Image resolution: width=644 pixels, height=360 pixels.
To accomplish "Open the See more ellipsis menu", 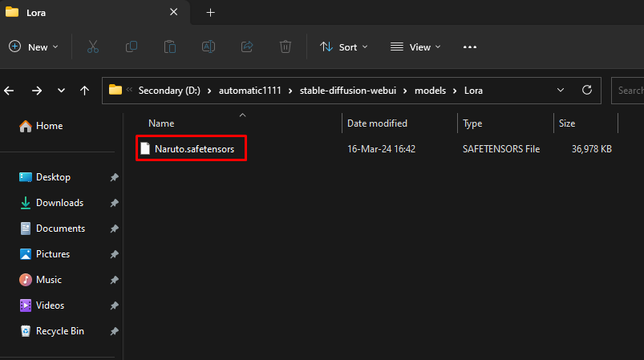I will click(x=470, y=47).
